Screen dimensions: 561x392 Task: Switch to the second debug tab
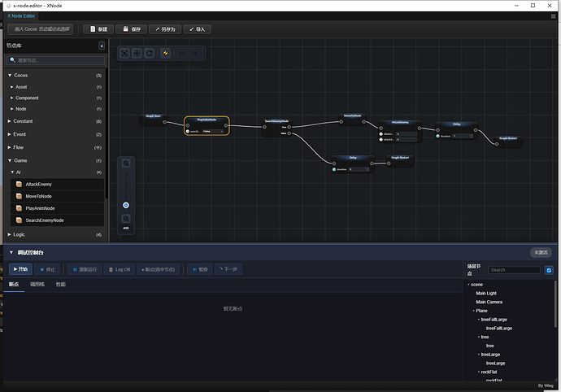37,285
